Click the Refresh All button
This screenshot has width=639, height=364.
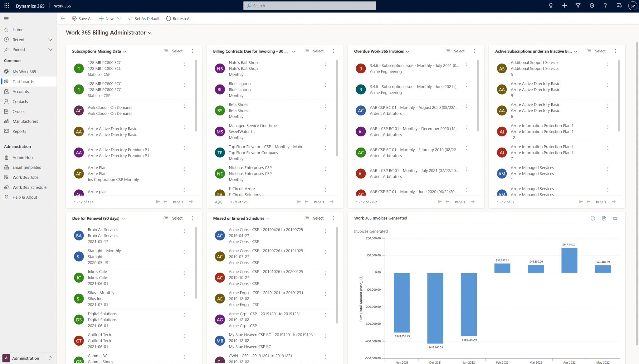click(x=179, y=19)
